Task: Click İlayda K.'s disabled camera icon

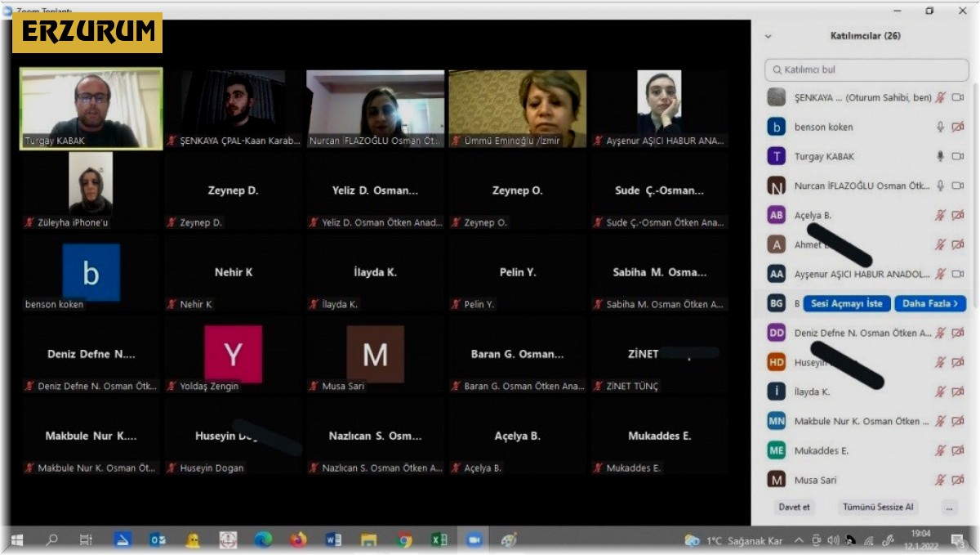Action: click(958, 392)
